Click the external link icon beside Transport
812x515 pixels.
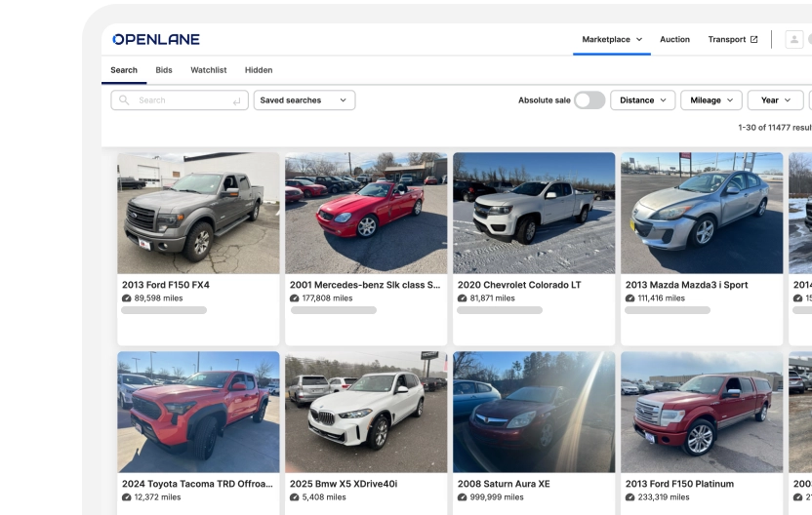click(x=754, y=39)
